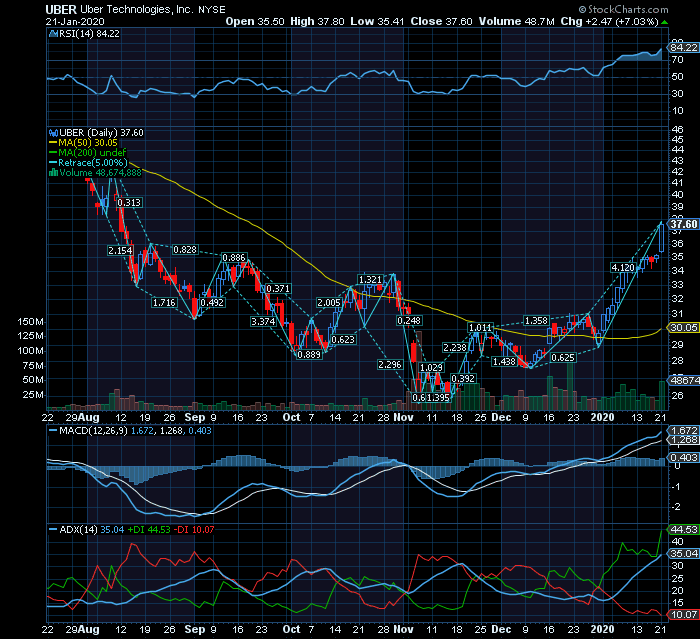This screenshot has height=639, width=700.
Task: Click the 1.438 retrace label
Action: [504, 361]
